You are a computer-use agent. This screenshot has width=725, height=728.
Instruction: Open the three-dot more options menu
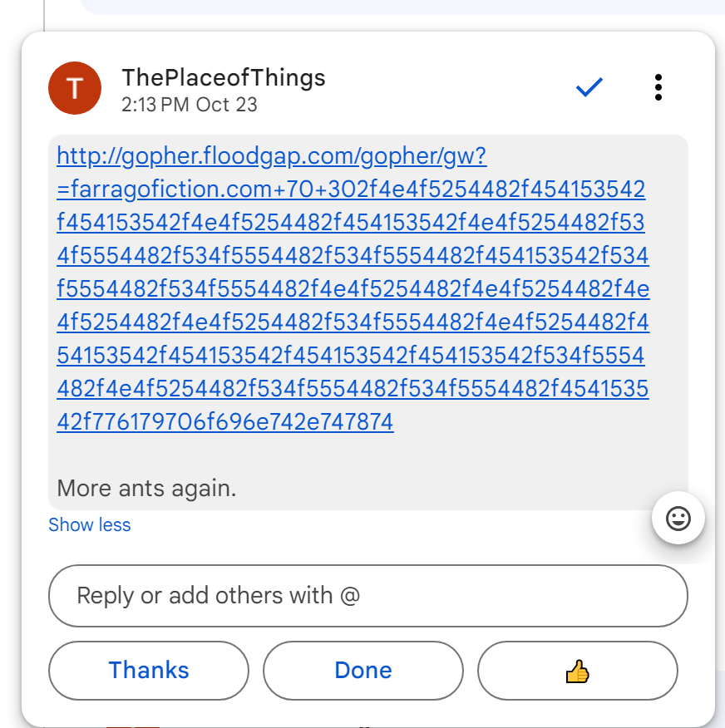[658, 87]
